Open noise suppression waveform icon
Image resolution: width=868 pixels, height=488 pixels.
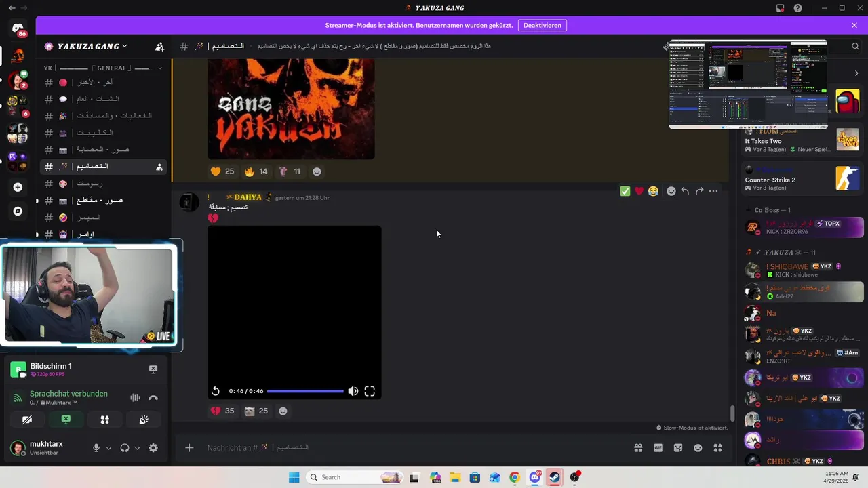point(135,398)
